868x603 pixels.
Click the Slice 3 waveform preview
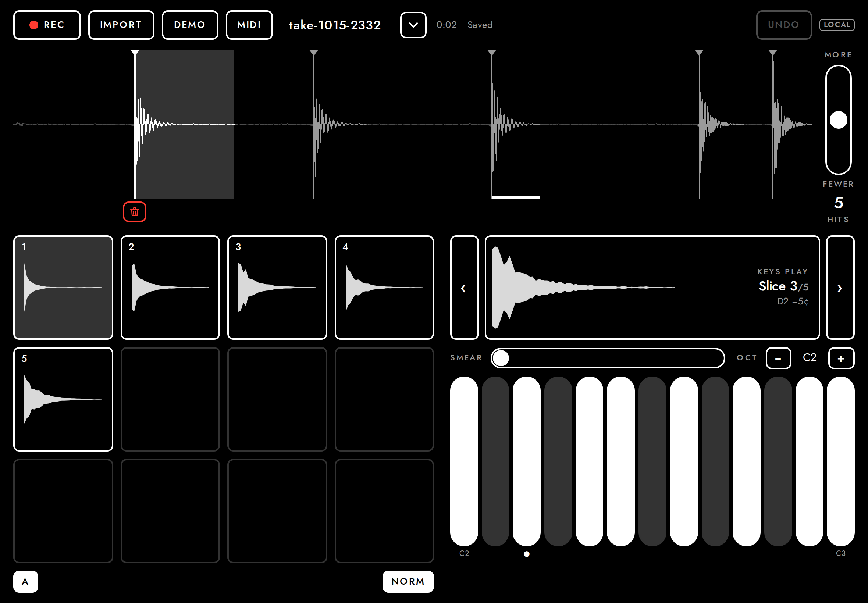pyautogui.click(x=652, y=288)
